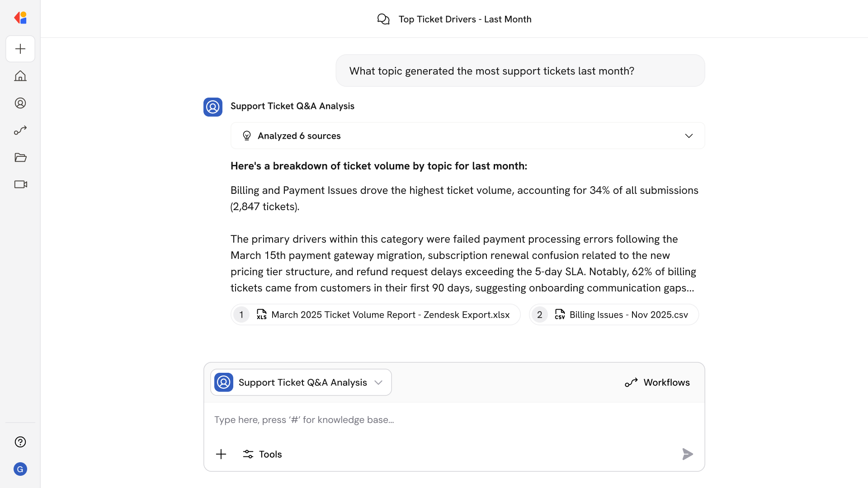Open the workflows path icon in sidebar
Screen dimensions: 868x488
click(x=20, y=130)
